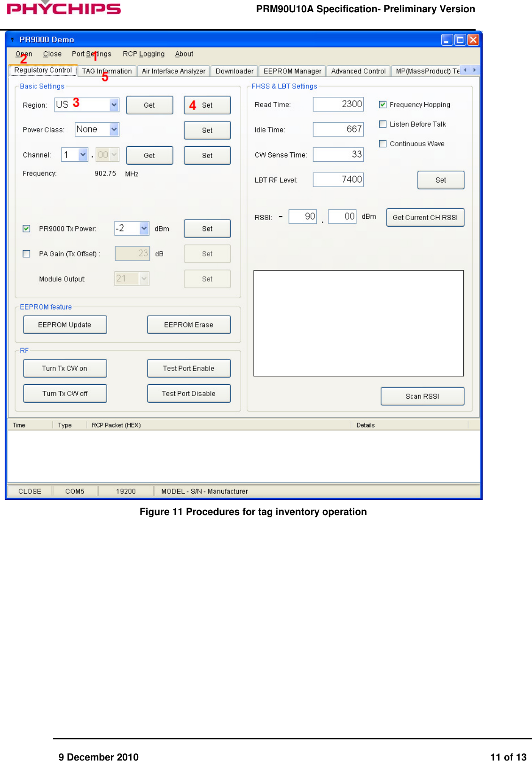The width and height of the screenshot is (532, 761).
Task: Click the RCP Packet (HEX) column header
Action: 219,425
